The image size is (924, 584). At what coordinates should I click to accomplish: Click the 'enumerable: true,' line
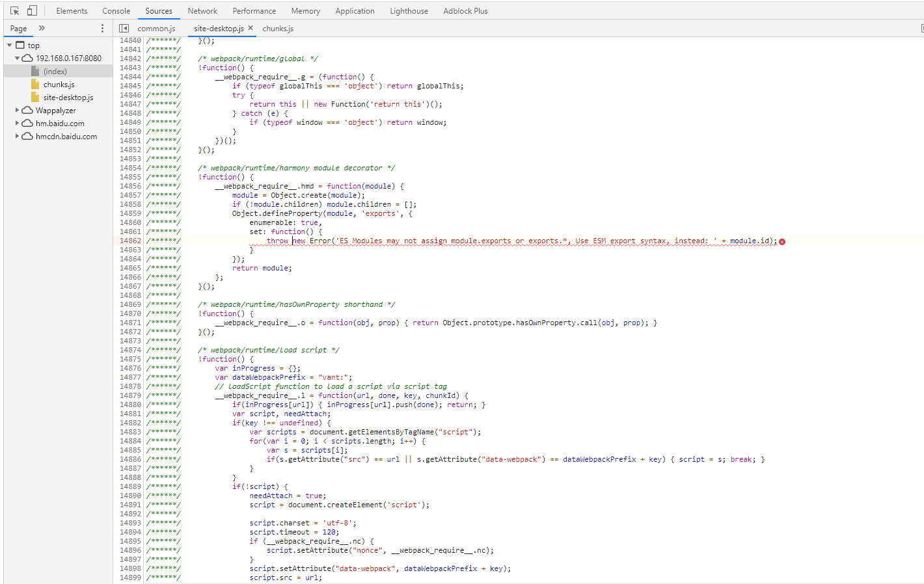coord(285,222)
